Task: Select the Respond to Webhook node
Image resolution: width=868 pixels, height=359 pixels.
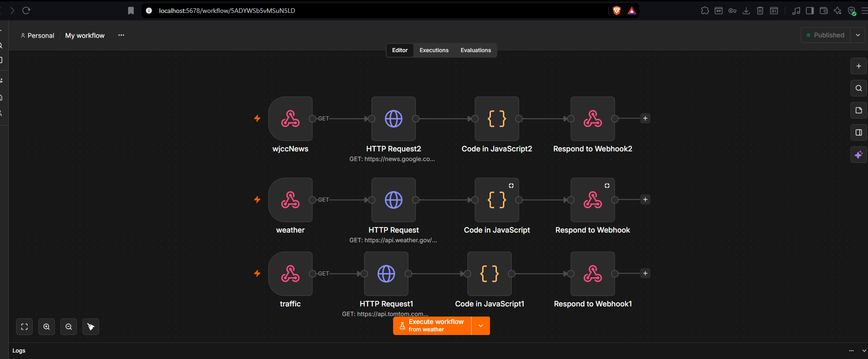Action: (593, 200)
